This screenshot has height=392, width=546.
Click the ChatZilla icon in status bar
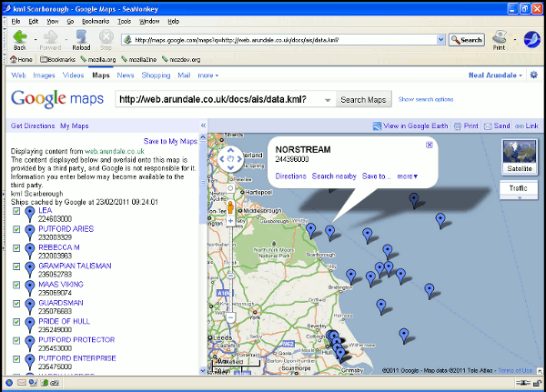click(x=55, y=383)
